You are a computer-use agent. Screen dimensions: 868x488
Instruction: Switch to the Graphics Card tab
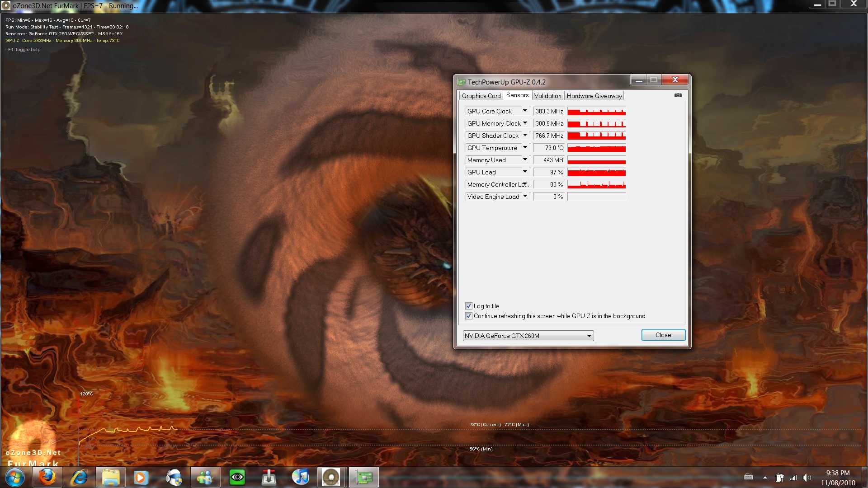click(481, 96)
